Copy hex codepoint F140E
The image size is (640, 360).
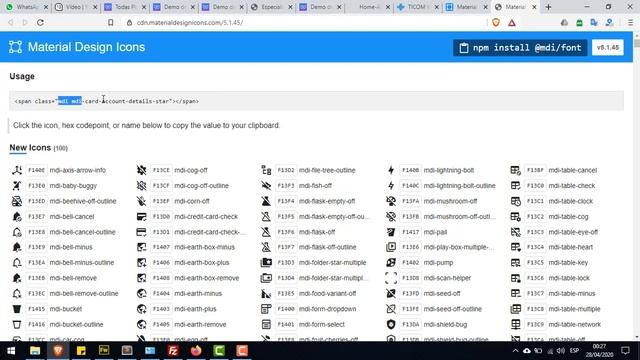point(36,170)
